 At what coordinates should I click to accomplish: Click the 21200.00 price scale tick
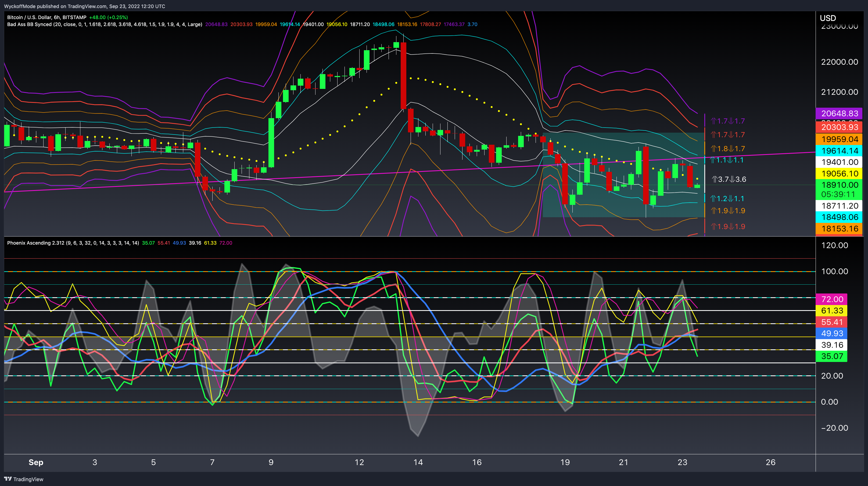tap(839, 92)
